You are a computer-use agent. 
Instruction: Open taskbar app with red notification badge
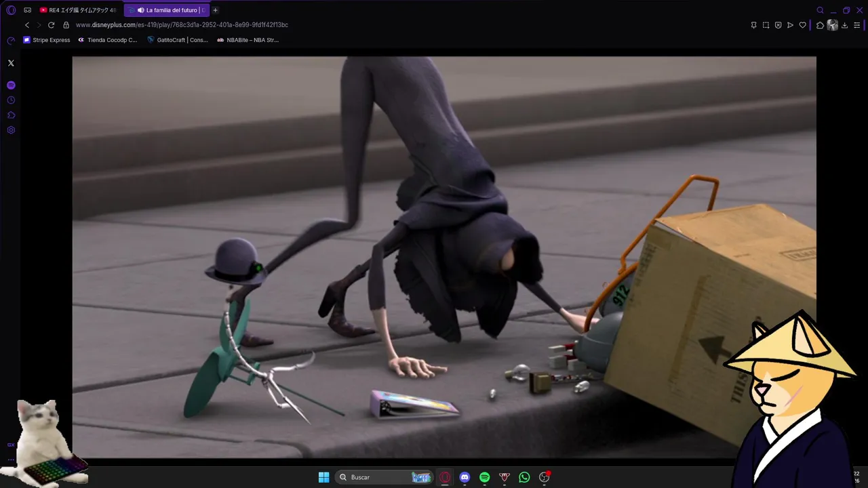tap(544, 477)
